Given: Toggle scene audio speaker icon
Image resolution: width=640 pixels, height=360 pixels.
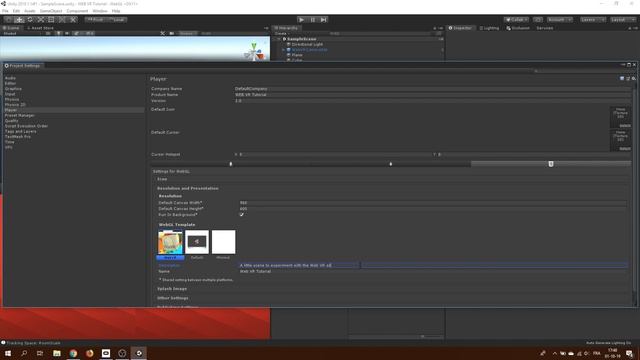Looking at the screenshot, I should tap(67, 33).
